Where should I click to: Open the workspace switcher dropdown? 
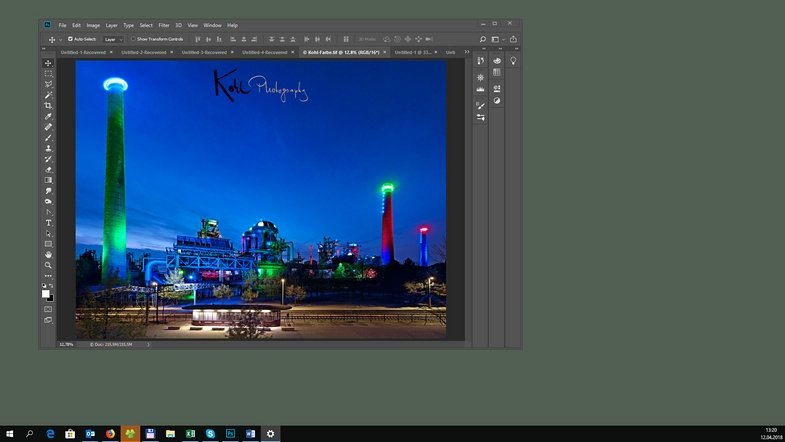click(x=498, y=39)
